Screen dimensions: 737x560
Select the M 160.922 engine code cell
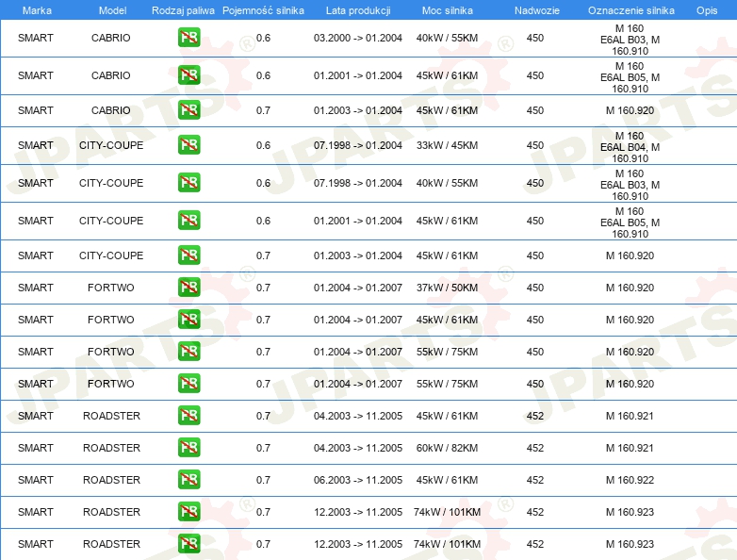pyautogui.click(x=630, y=480)
